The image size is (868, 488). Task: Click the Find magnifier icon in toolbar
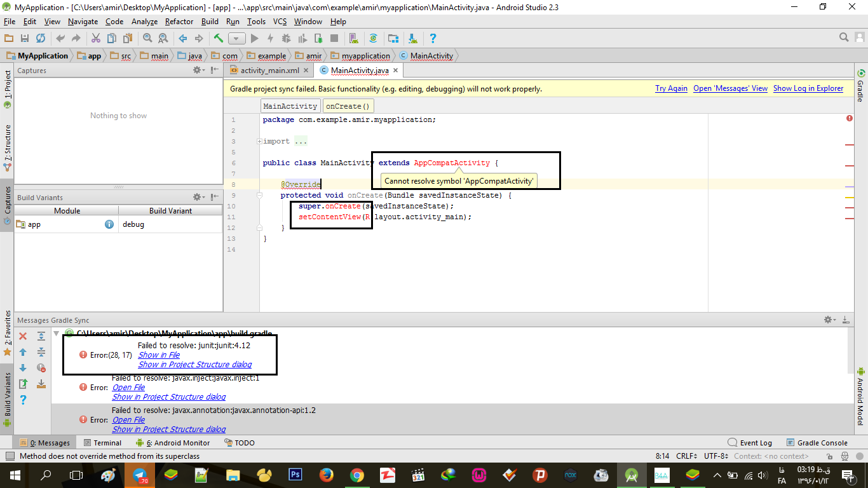147,38
